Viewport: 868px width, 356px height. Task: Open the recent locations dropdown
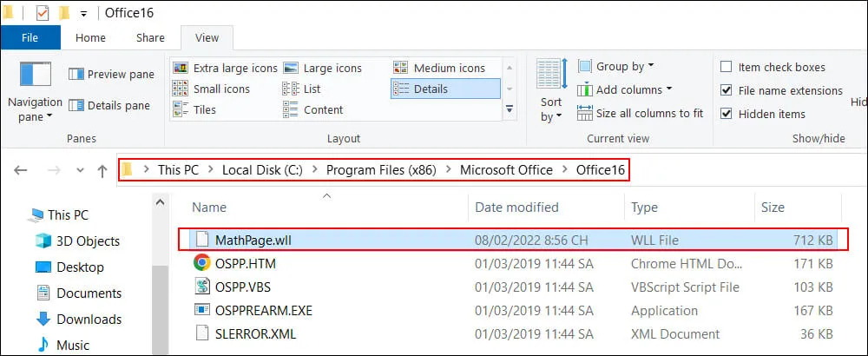click(x=80, y=170)
